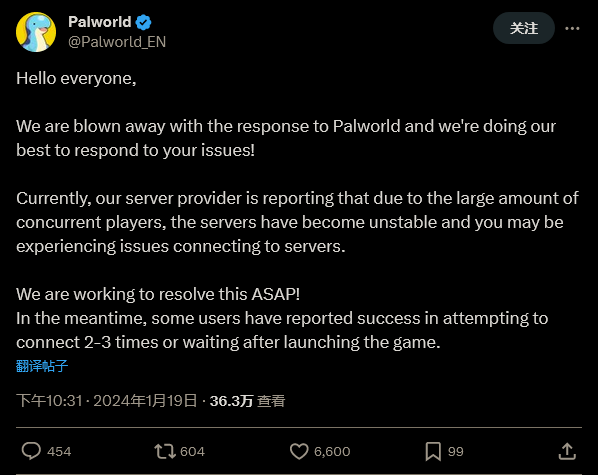Click the Palworld display name

(100, 22)
